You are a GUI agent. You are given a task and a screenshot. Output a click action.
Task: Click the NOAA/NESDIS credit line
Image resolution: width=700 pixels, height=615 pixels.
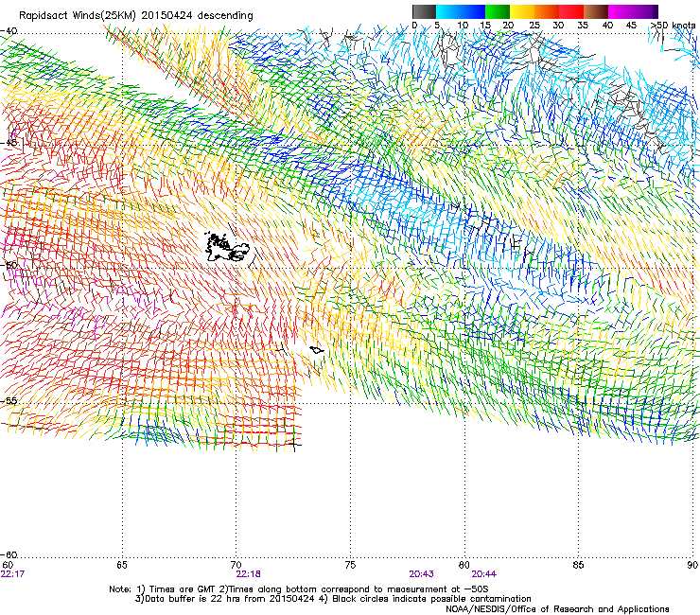tap(557, 609)
